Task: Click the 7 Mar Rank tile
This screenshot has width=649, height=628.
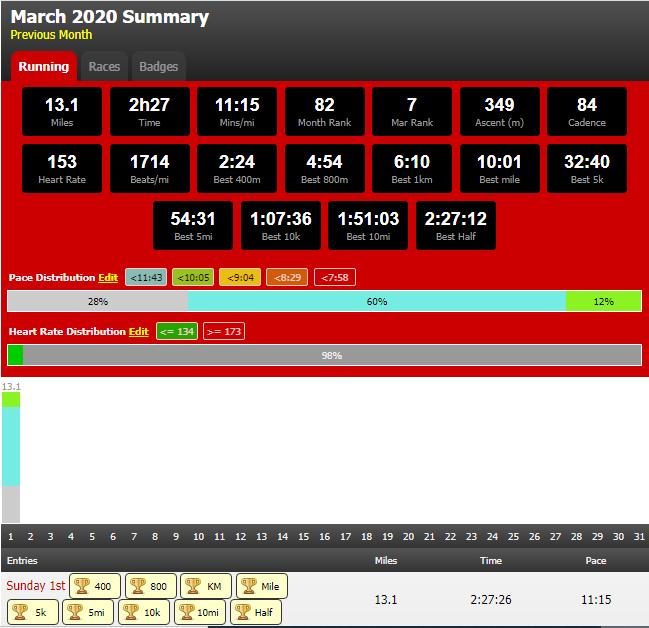Action: point(412,111)
